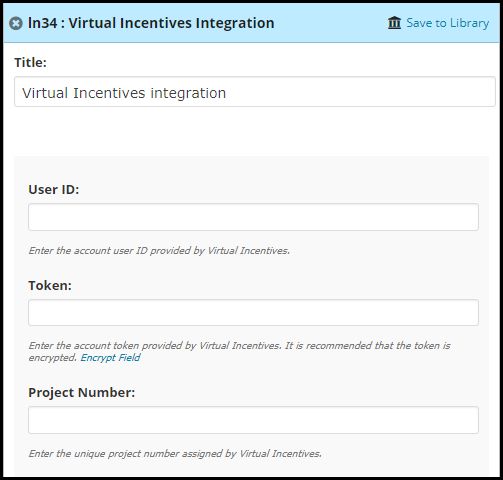Click the blank area of the blue header bar
This screenshot has width=503, height=480.
click(x=330, y=23)
